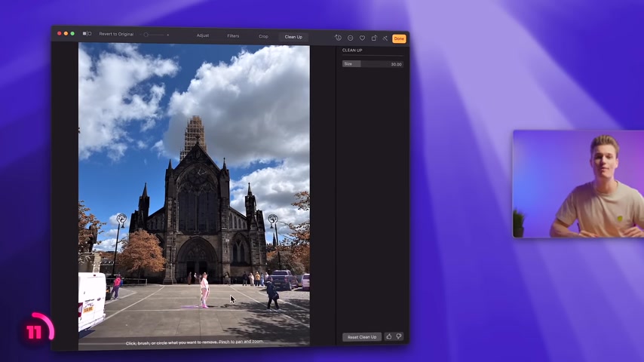
Task: Click the rotate counterclockwise icon
Action: pyautogui.click(x=338, y=38)
